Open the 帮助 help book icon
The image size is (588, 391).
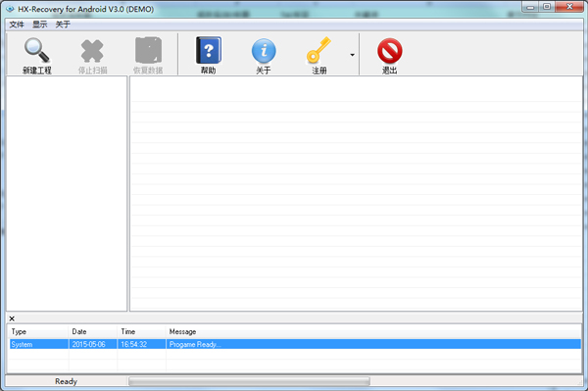pyautogui.click(x=209, y=50)
